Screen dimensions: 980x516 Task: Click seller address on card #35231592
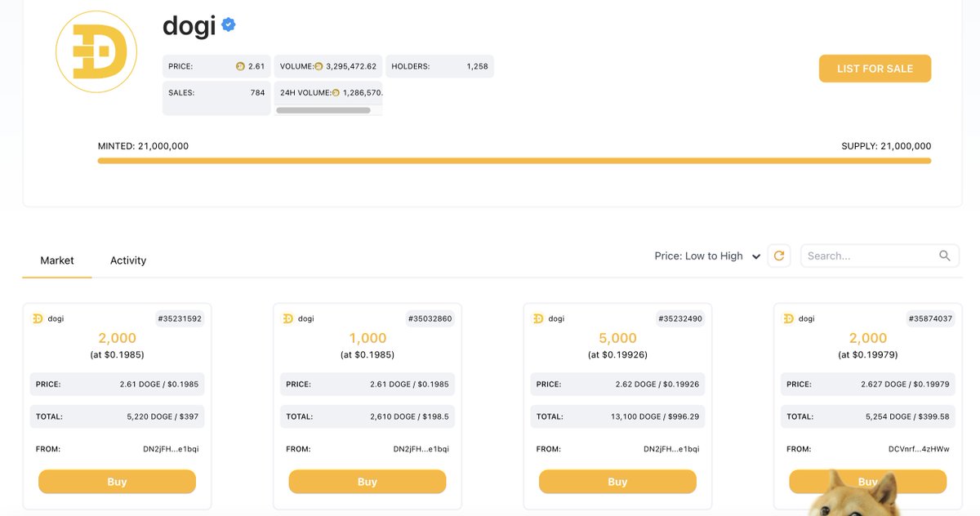click(171, 449)
